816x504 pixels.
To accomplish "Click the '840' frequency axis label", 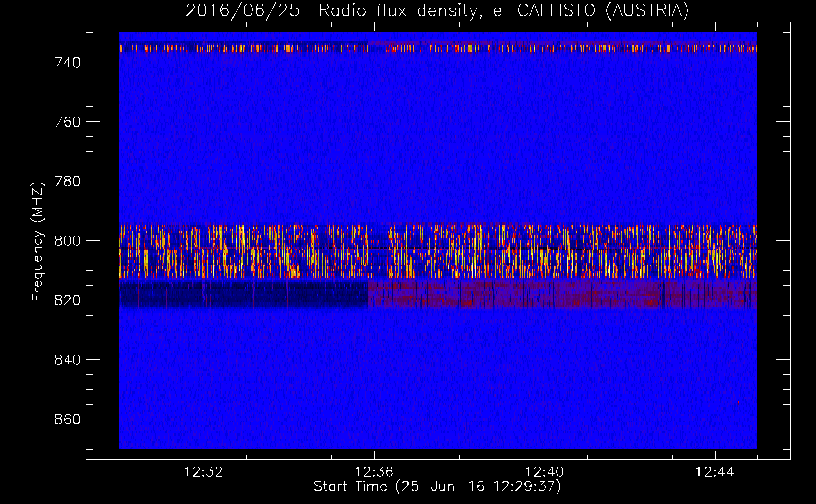I will [68, 360].
